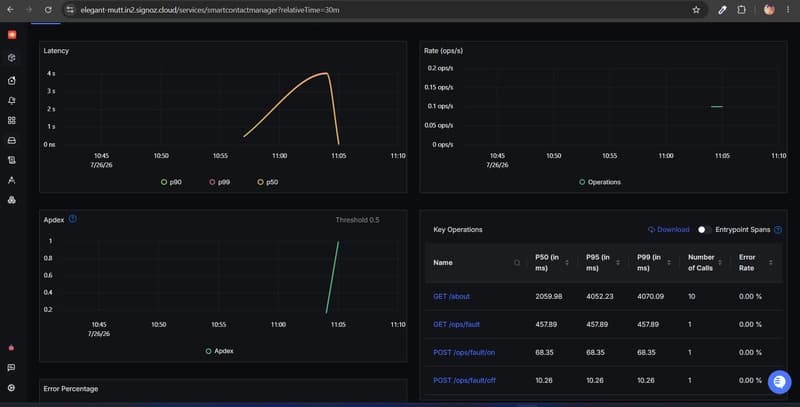Click the P50 value 457.89 for GET /ops/fault
The height and width of the screenshot is (407, 800).
tap(546, 324)
